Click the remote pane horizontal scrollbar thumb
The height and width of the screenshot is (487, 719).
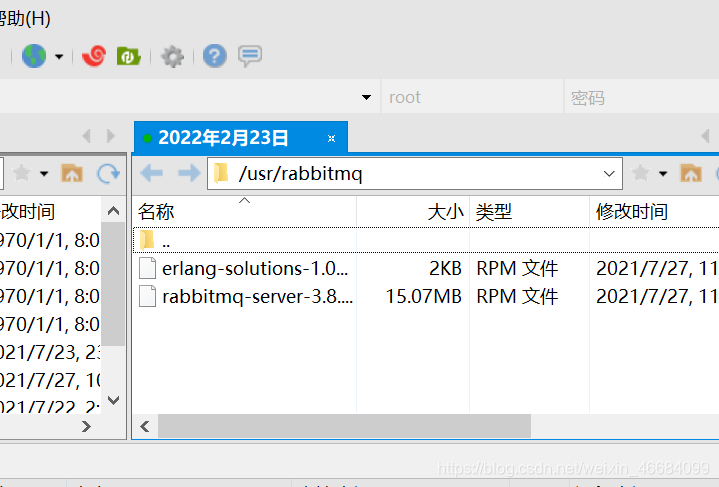tap(344, 426)
